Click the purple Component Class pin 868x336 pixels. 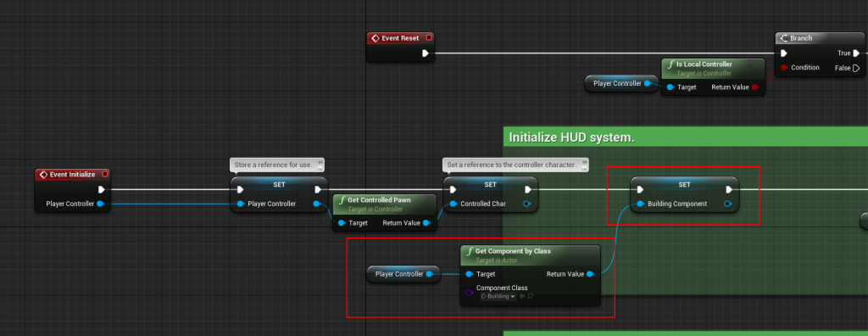click(x=468, y=292)
